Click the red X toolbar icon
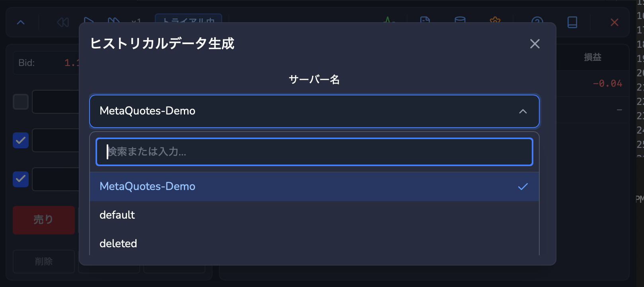This screenshot has height=287, width=644. [615, 22]
